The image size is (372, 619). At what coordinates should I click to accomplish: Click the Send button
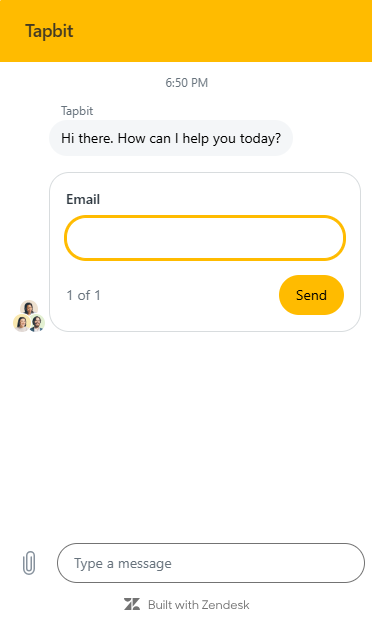(x=311, y=295)
